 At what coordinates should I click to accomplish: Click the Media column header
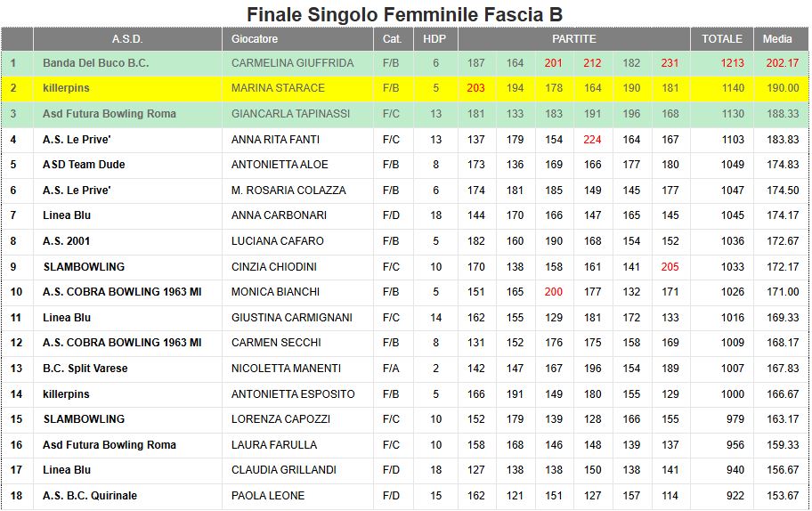tap(778, 39)
